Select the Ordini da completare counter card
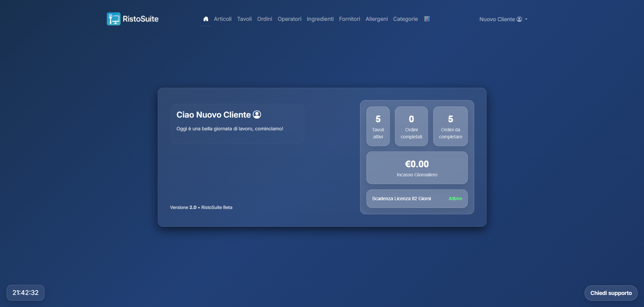Screen dimensions: 644x307 [450, 126]
